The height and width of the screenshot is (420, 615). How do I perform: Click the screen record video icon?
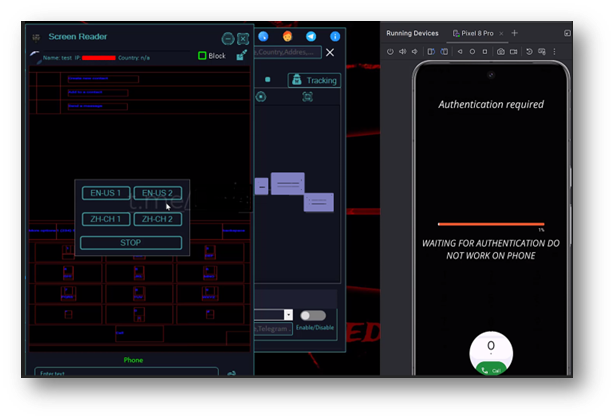coord(513,52)
